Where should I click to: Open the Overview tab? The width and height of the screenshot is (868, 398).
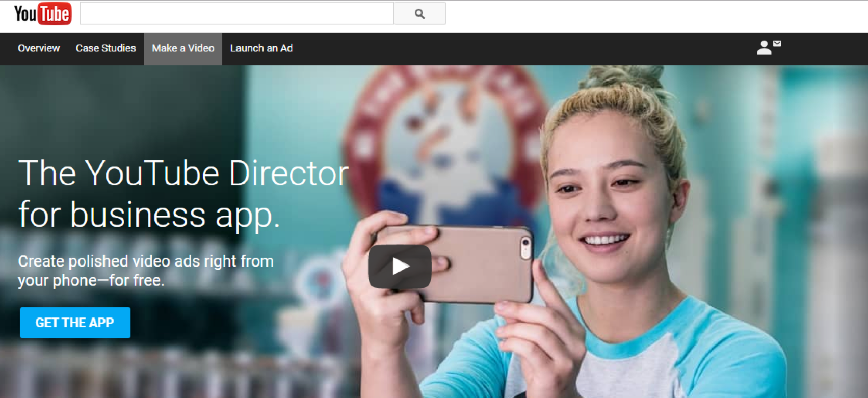click(x=39, y=48)
